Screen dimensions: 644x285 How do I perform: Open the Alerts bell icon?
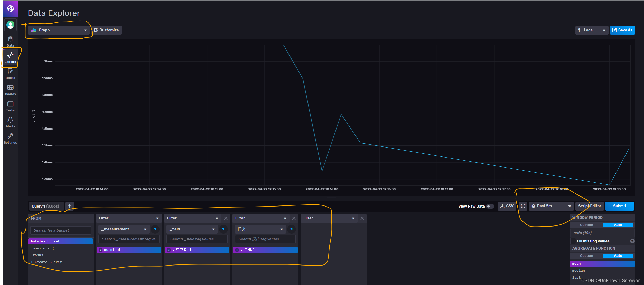tap(10, 122)
